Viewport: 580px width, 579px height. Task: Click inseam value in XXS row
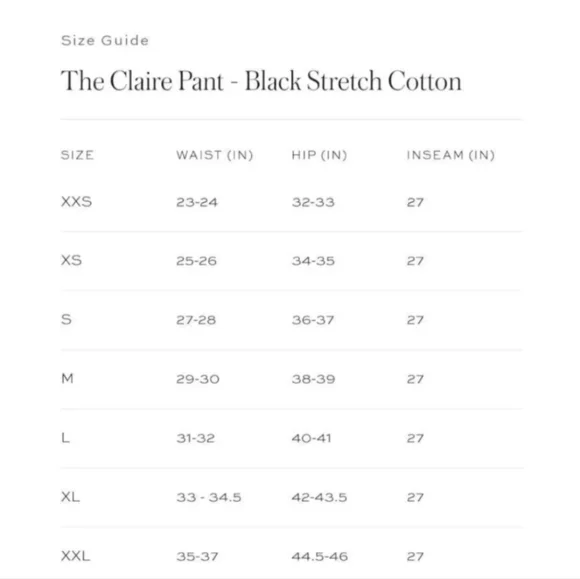point(415,202)
